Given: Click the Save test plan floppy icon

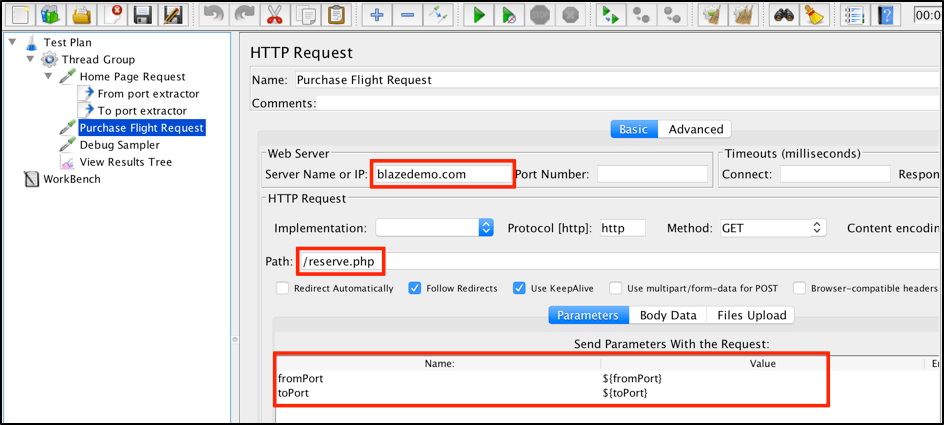Looking at the screenshot, I should [x=143, y=15].
